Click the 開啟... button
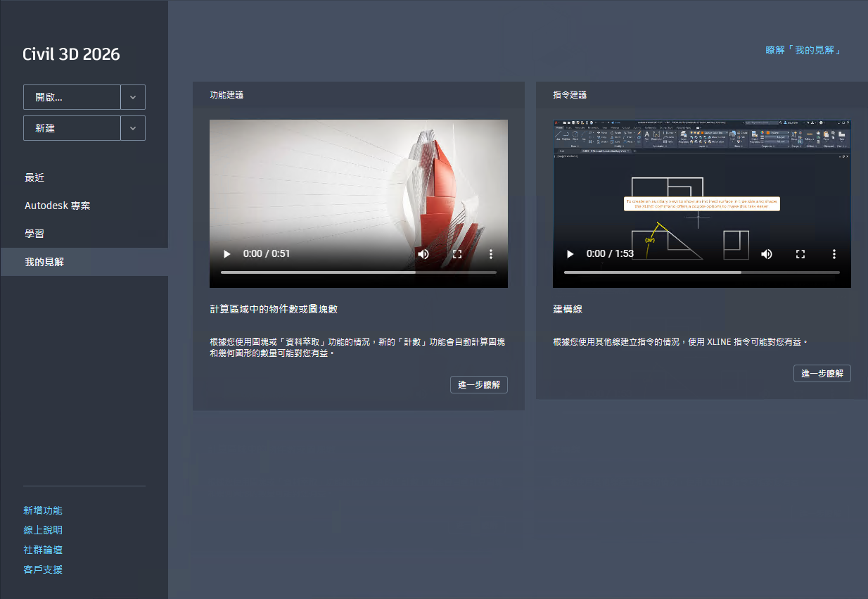The height and width of the screenshot is (599, 868). (x=72, y=97)
